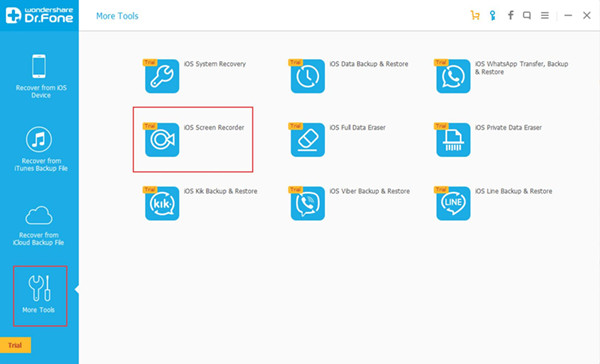
Task: Select the iTunes music note icon
Action: pyautogui.click(x=39, y=139)
